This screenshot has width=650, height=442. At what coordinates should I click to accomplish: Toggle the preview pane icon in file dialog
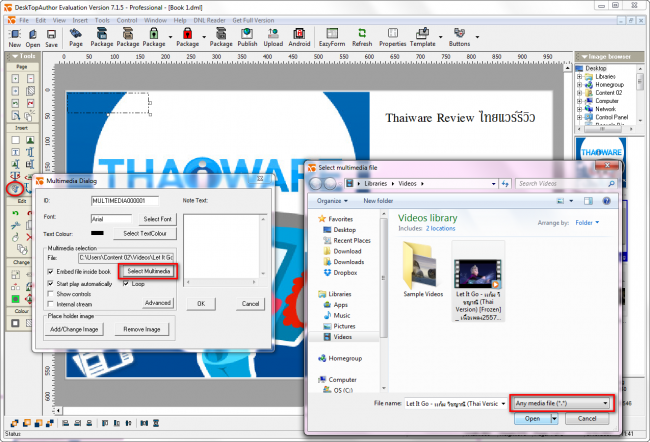[x=588, y=201]
